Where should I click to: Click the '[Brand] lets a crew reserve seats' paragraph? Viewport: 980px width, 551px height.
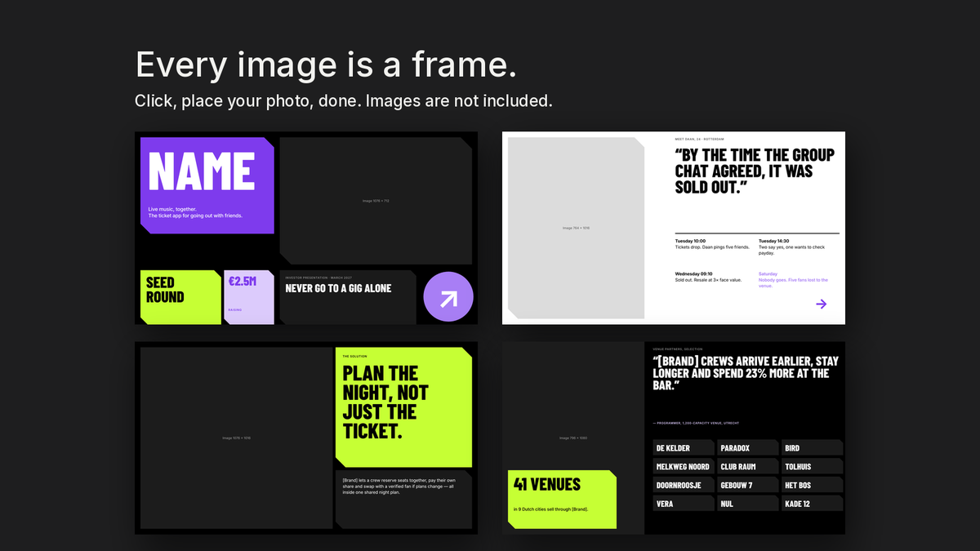[399, 487]
